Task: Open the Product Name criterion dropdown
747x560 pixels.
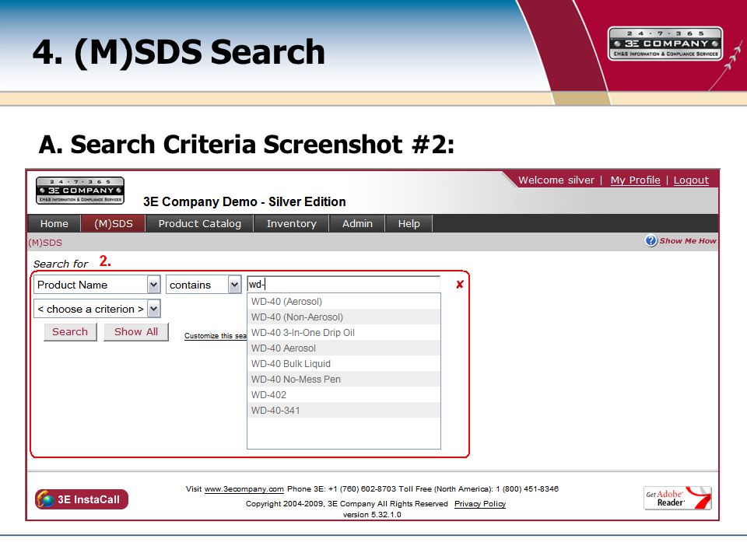Action: [96, 285]
